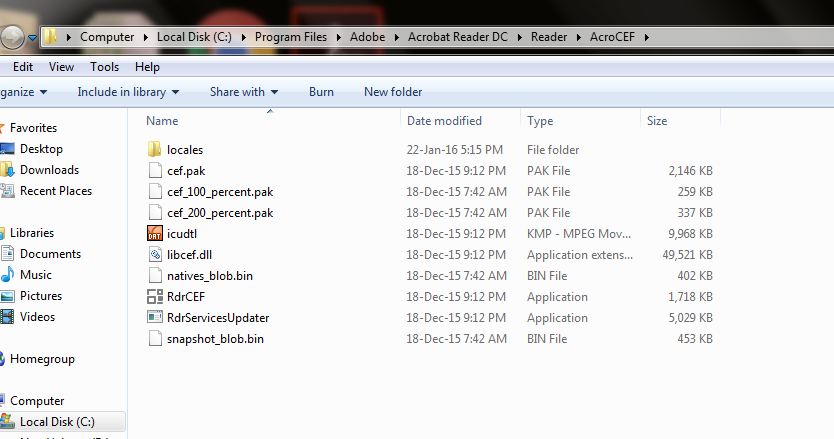Expand the arrow after AcroCEF breadcrumb
Viewport: 834px width, 439px height.
[646, 37]
